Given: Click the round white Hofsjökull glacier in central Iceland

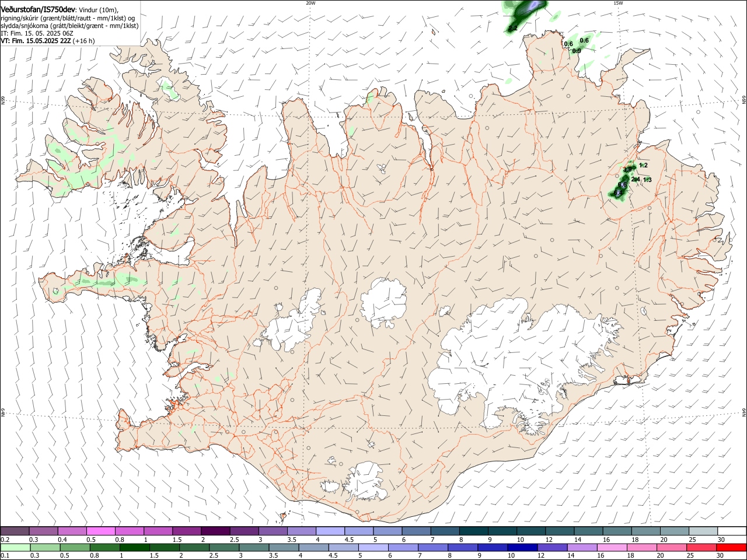Looking at the screenshot, I should coord(383,303).
